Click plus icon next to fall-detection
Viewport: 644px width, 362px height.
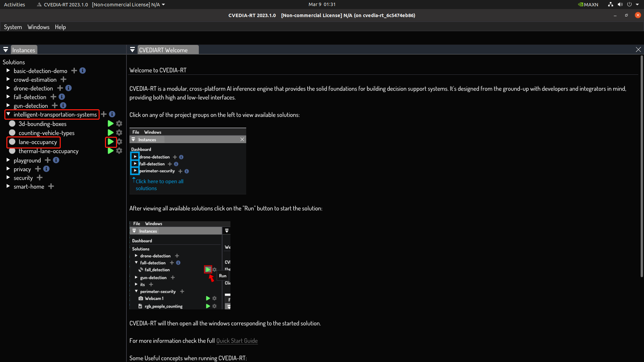[x=53, y=97]
